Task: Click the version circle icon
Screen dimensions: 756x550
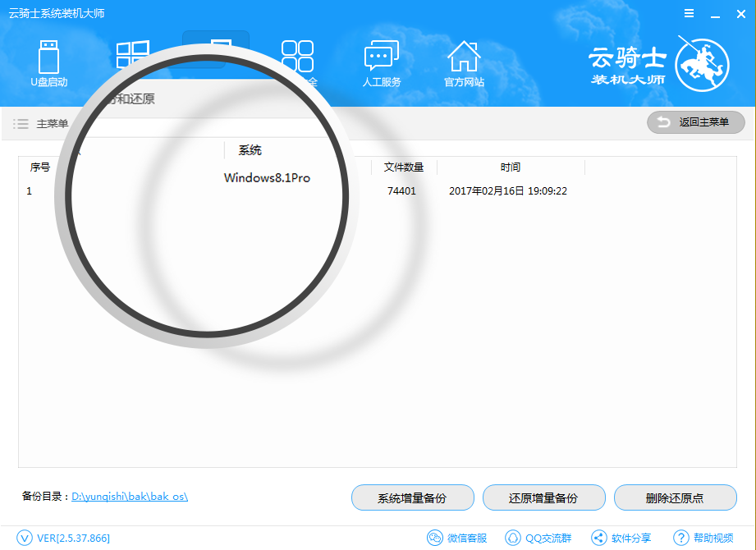Action: [x=24, y=538]
